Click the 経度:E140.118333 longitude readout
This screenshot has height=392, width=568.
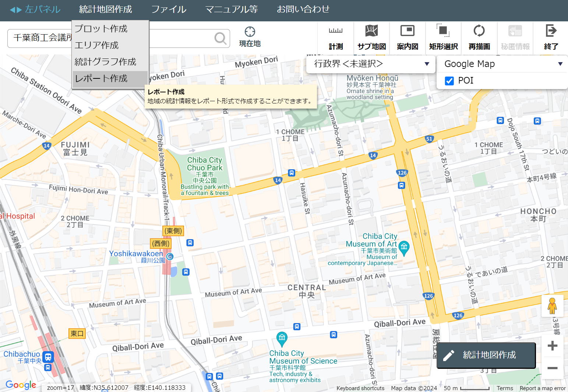tap(160, 388)
